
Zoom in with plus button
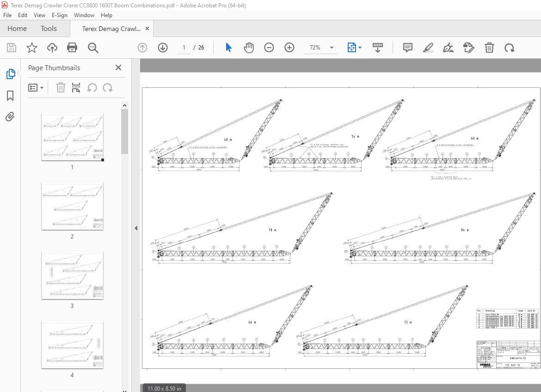point(289,48)
